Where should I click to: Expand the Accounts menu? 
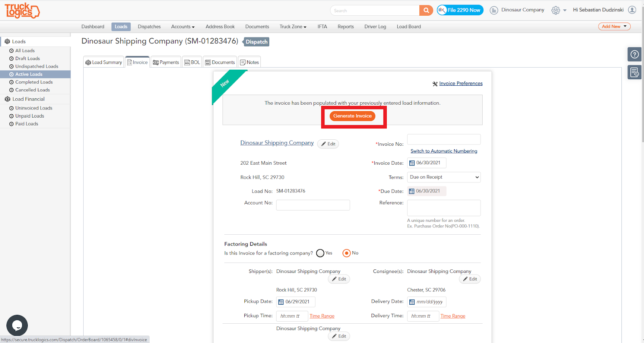(183, 27)
